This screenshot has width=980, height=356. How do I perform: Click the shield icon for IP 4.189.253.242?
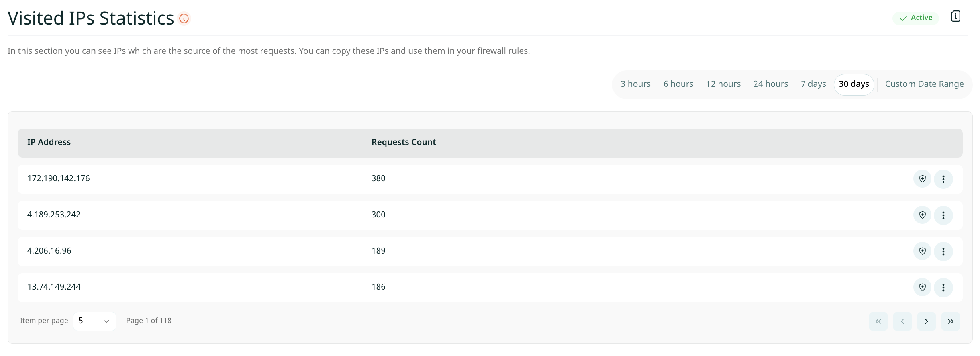click(x=922, y=215)
